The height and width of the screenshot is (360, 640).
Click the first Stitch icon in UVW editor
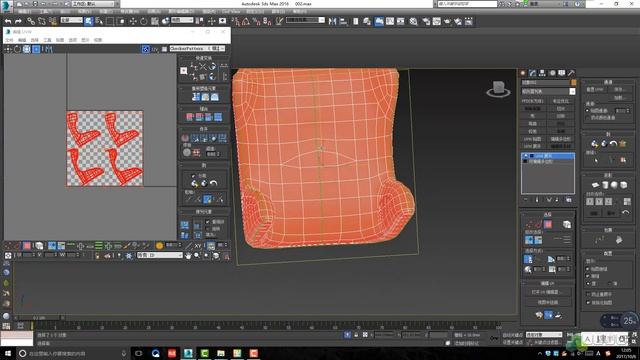click(190, 117)
